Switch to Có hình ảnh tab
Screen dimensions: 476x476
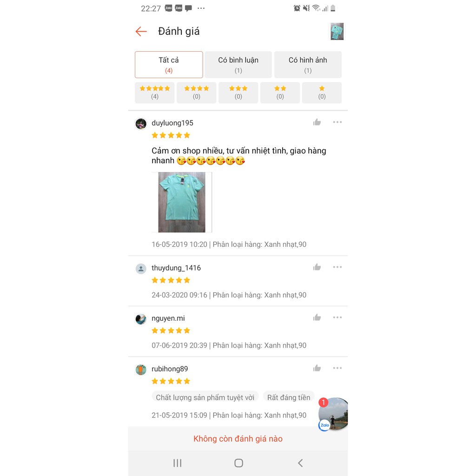308,65
